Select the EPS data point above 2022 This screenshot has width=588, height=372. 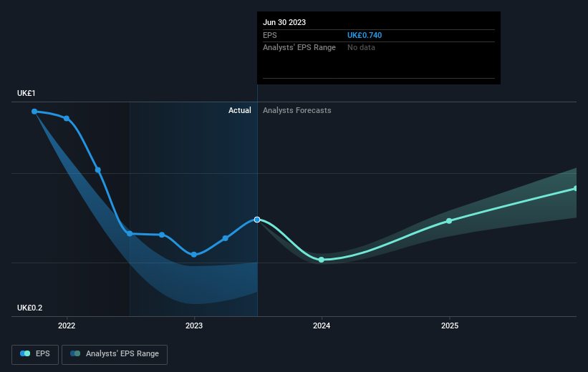click(67, 118)
